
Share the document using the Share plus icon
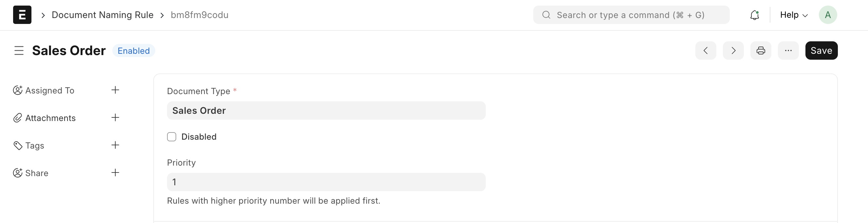(115, 172)
